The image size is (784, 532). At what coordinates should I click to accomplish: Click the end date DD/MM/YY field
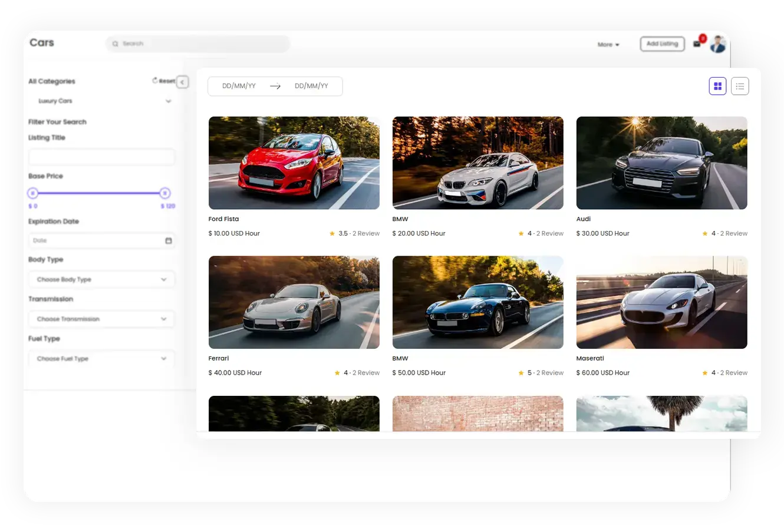pos(311,86)
